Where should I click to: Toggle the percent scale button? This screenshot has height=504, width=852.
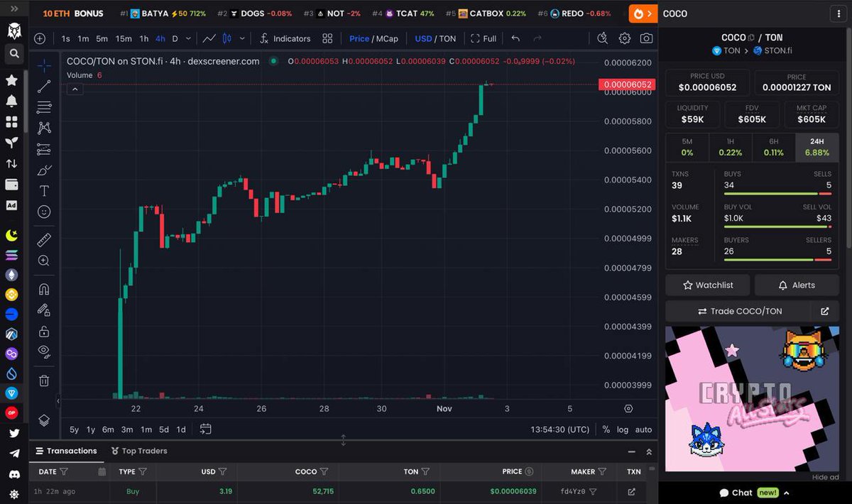click(x=606, y=429)
